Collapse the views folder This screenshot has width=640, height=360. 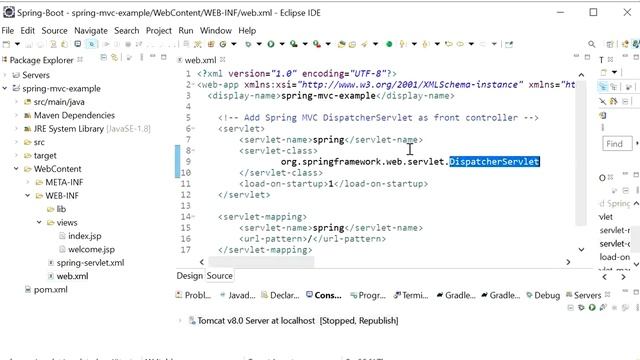[x=39, y=222]
